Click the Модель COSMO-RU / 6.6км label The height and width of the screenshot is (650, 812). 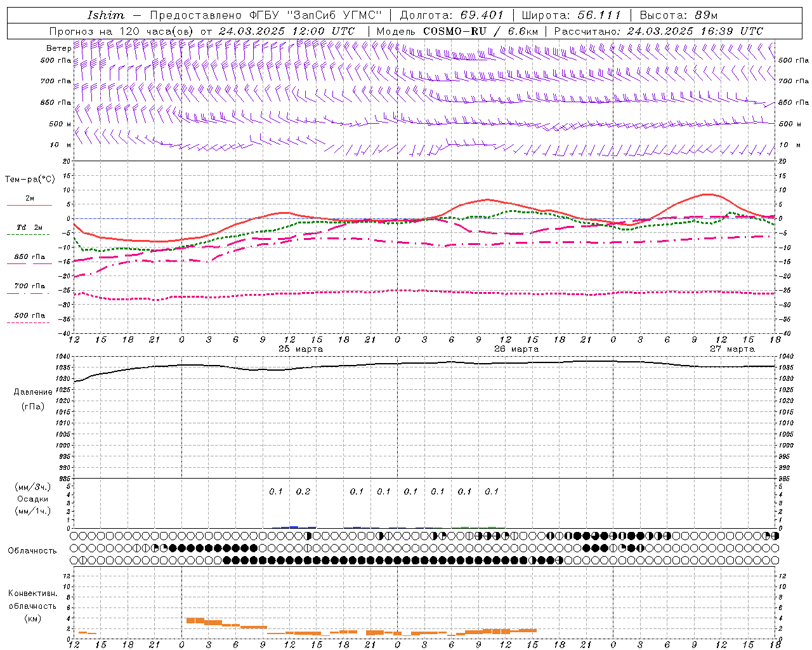click(457, 31)
